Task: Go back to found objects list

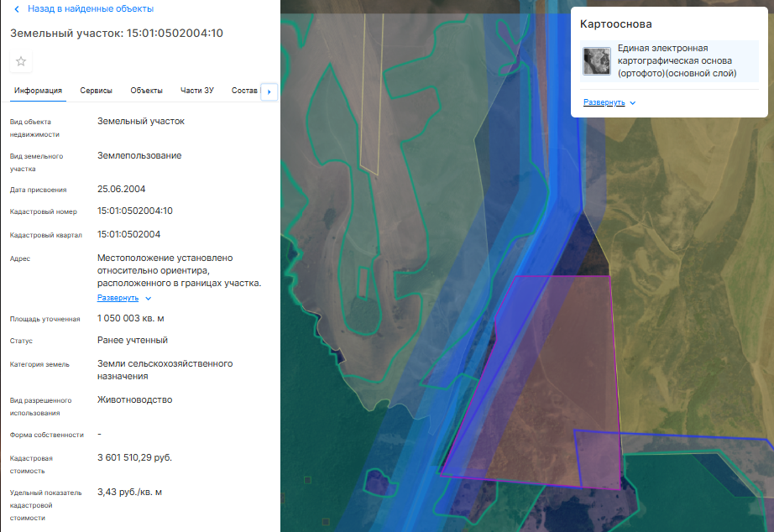Action: [91, 9]
